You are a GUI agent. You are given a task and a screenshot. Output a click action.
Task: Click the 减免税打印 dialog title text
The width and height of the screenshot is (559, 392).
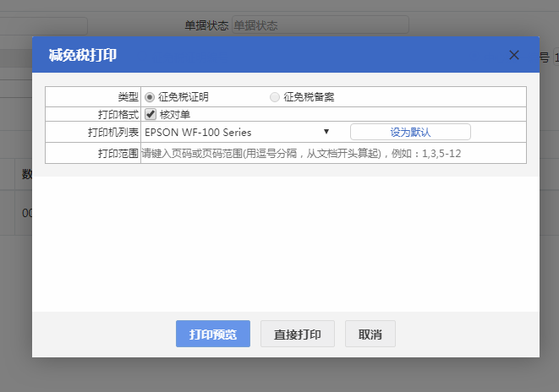point(83,55)
